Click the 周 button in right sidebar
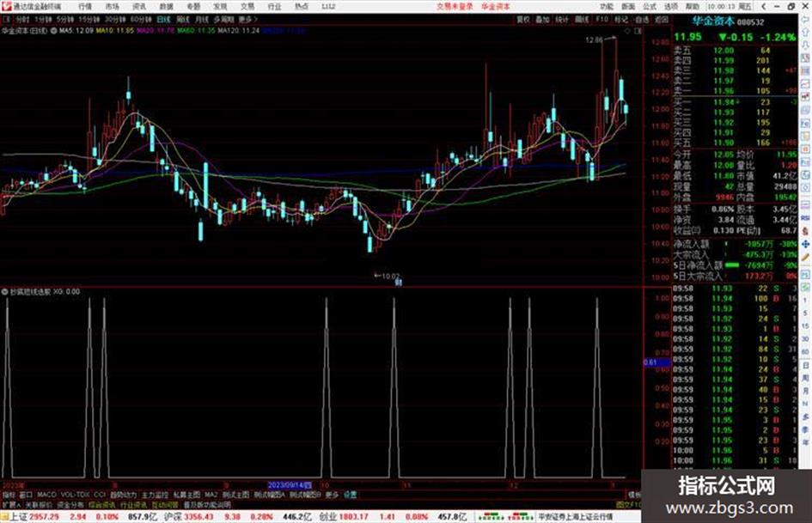Image resolution: width=812 pixels, height=523 pixels. click(806, 379)
